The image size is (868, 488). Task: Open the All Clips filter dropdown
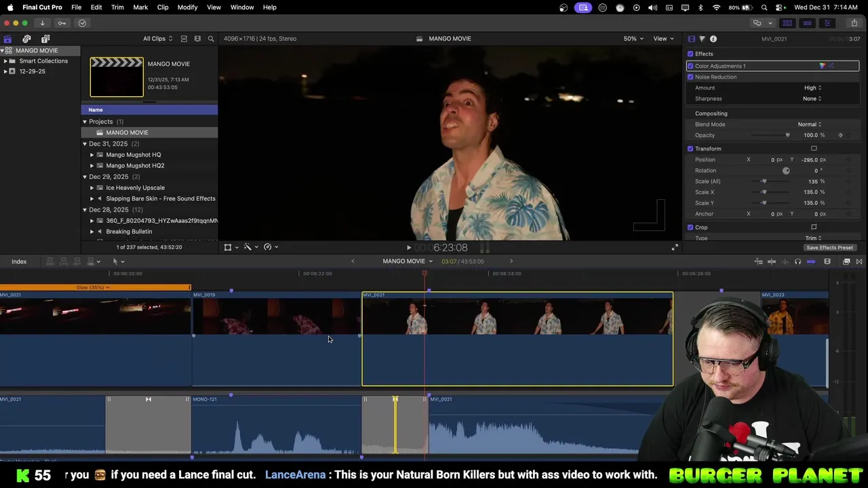[157, 39]
